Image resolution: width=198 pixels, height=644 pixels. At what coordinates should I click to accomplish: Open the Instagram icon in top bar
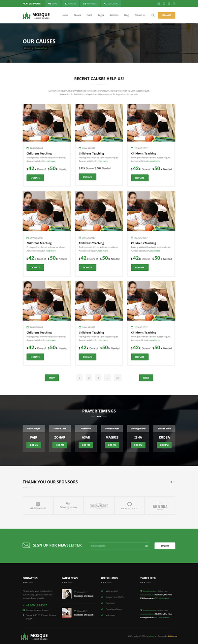coord(174,4)
